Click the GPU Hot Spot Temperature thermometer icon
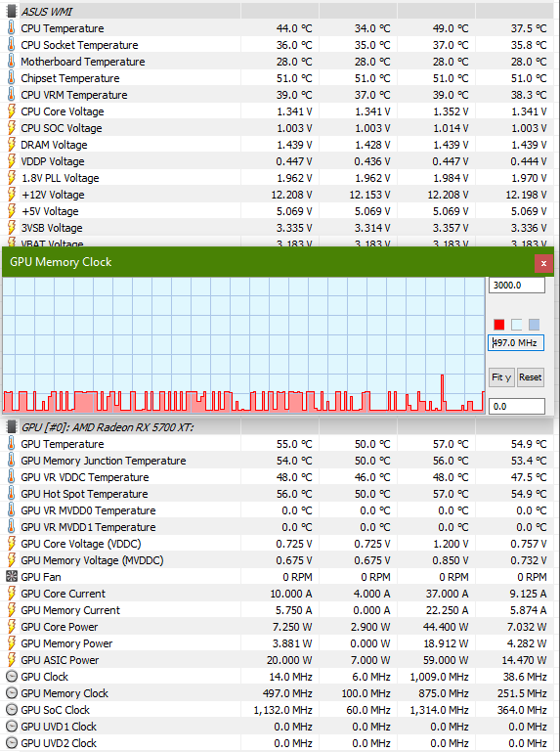Viewport: 560px width, 752px height. pos(12,494)
